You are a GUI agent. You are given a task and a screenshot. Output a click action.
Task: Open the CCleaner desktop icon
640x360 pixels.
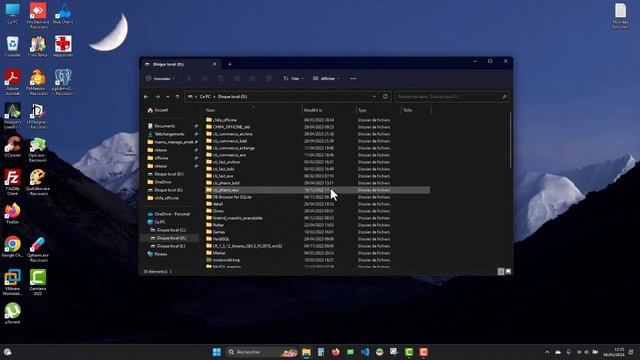[x=12, y=147]
